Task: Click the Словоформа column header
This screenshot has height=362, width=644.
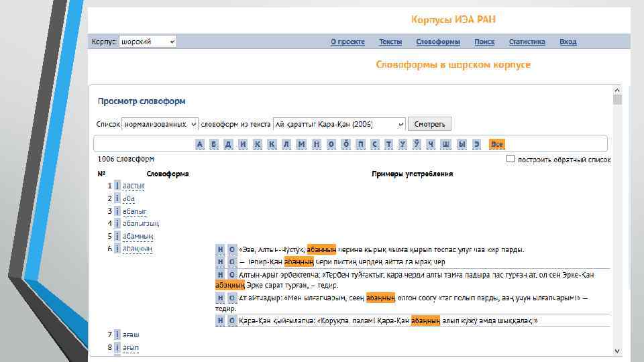Action: coord(168,174)
